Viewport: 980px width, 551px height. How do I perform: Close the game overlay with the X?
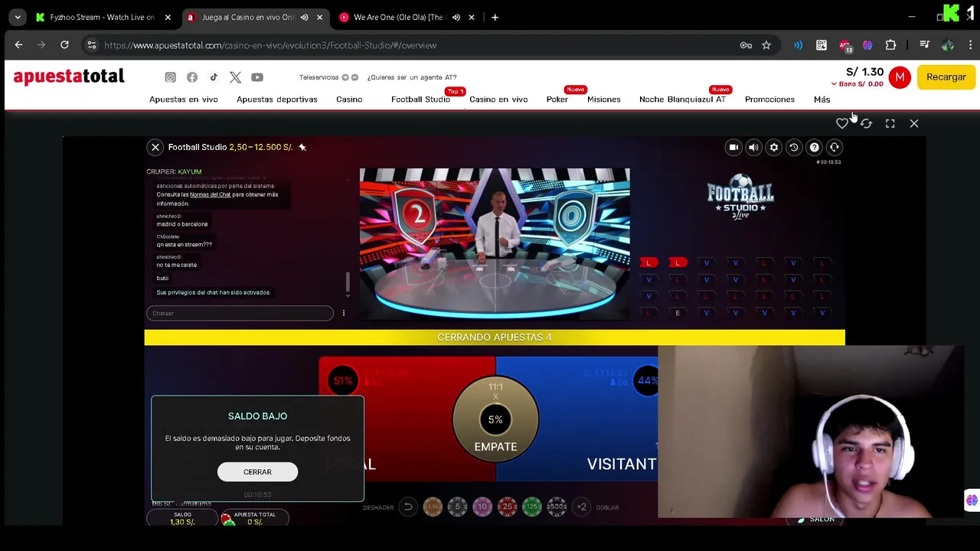click(914, 123)
